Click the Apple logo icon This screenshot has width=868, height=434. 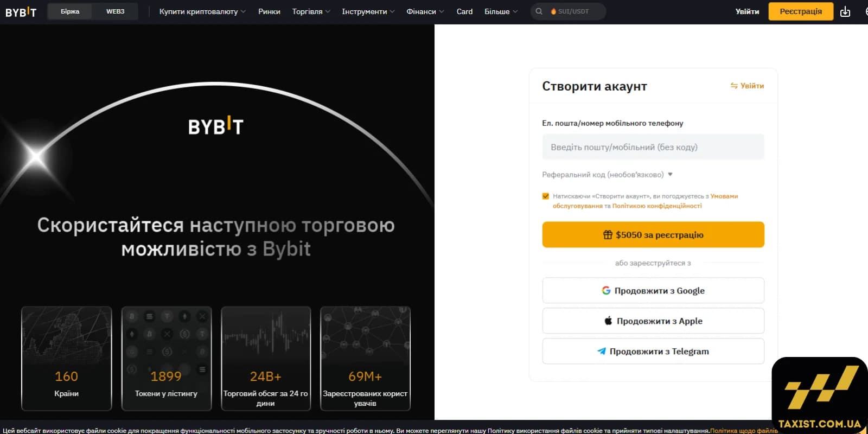[608, 321]
